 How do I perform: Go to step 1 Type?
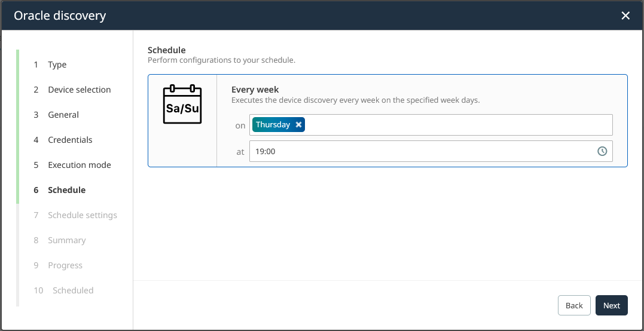pyautogui.click(x=57, y=65)
